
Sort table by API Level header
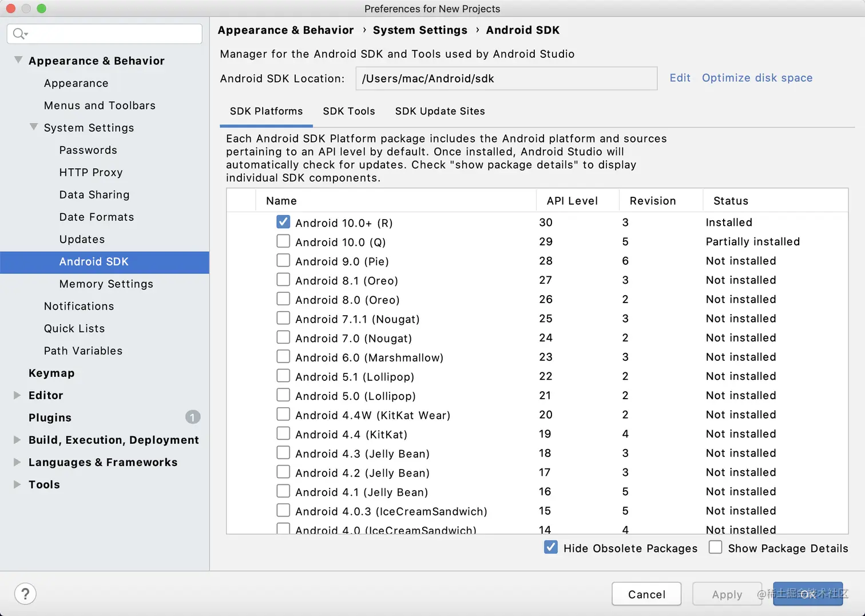click(x=578, y=201)
